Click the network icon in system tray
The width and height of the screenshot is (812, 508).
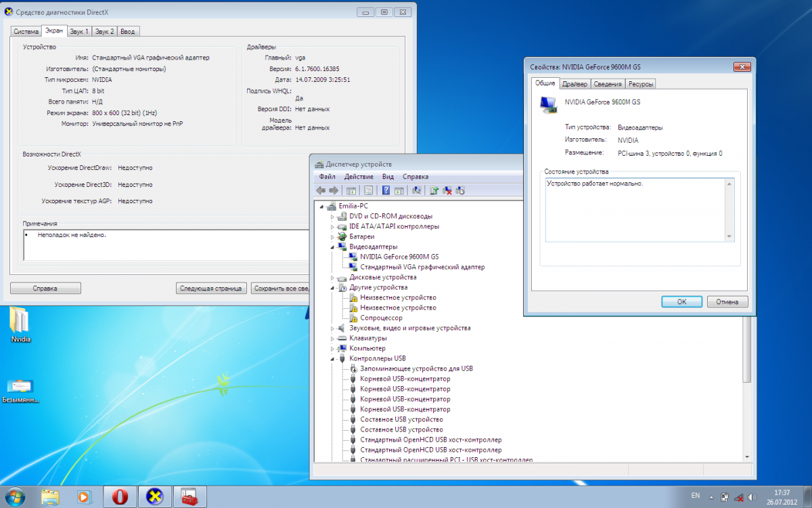click(738, 497)
